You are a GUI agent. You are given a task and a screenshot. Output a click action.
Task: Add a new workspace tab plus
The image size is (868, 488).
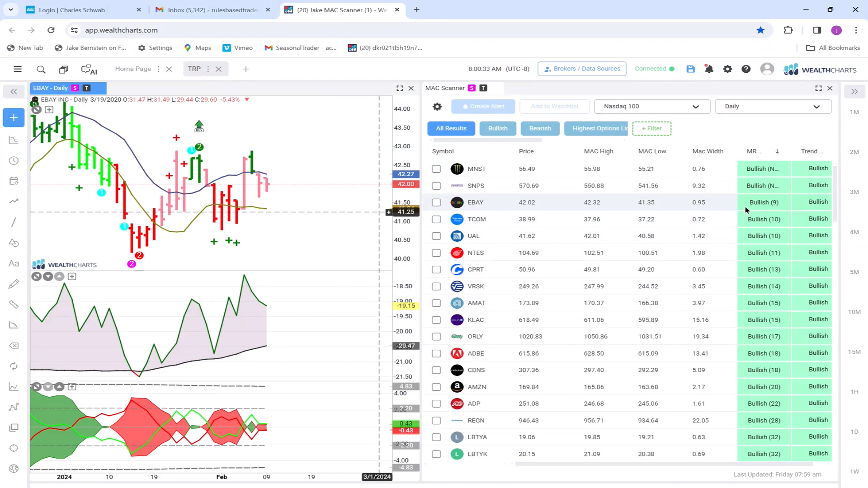tap(245, 69)
